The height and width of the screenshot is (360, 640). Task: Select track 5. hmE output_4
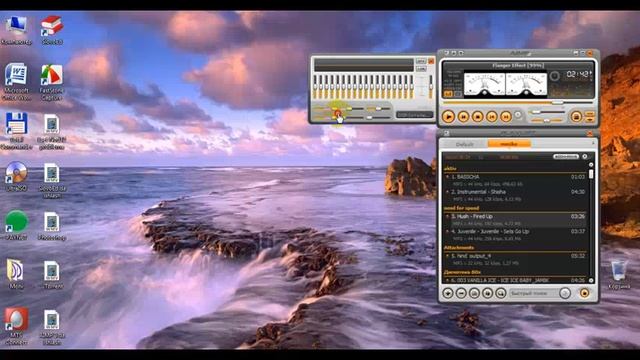516,260
